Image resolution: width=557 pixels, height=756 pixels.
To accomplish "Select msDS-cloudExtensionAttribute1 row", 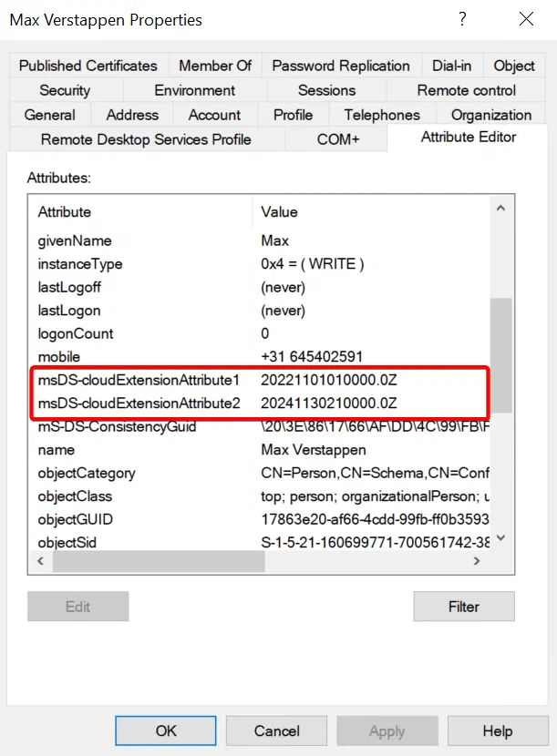I will (x=260, y=380).
